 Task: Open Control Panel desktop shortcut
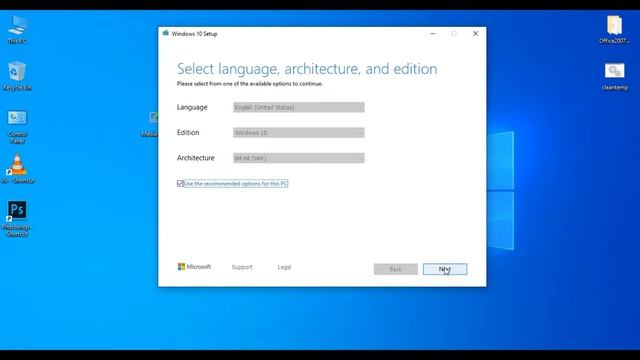click(x=17, y=127)
